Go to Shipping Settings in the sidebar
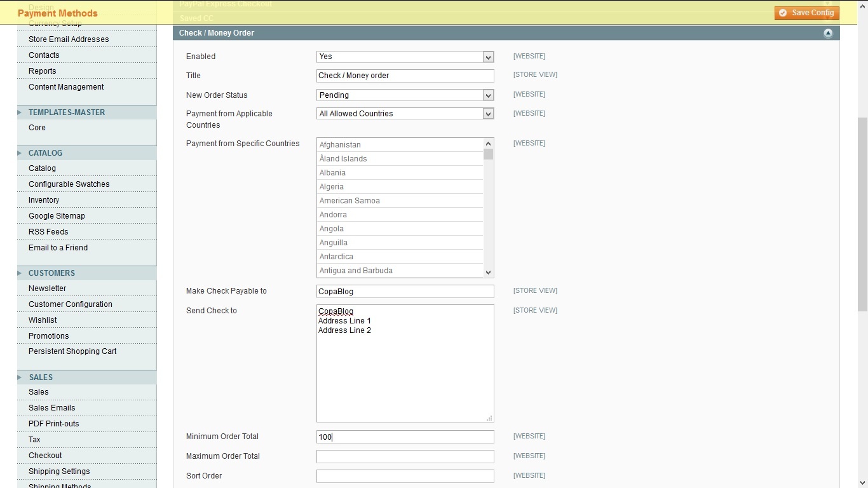The image size is (868, 488). 59,471
